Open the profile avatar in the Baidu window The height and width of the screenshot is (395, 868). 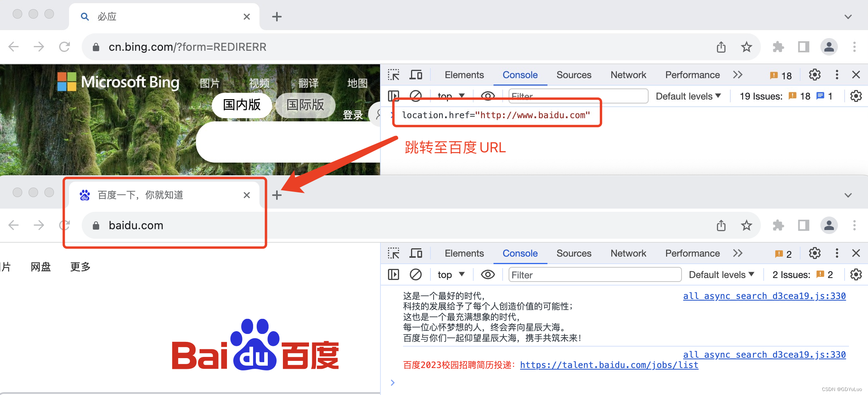click(x=829, y=225)
